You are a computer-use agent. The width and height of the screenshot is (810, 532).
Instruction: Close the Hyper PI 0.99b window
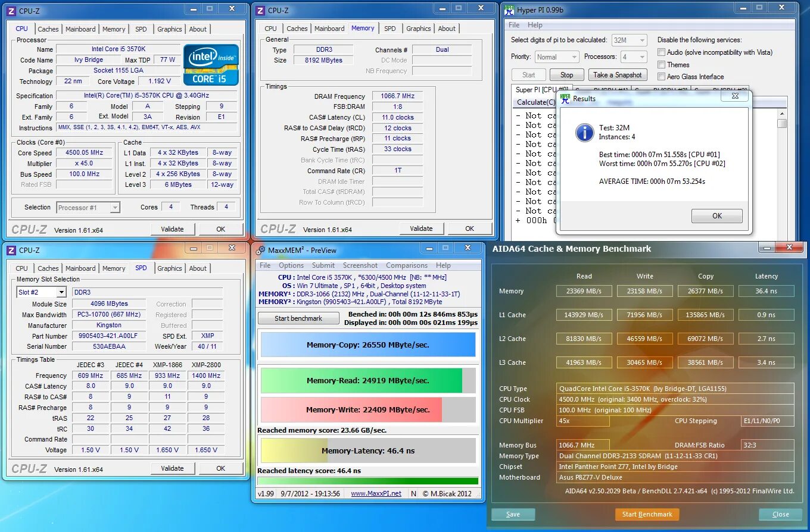point(781,7)
